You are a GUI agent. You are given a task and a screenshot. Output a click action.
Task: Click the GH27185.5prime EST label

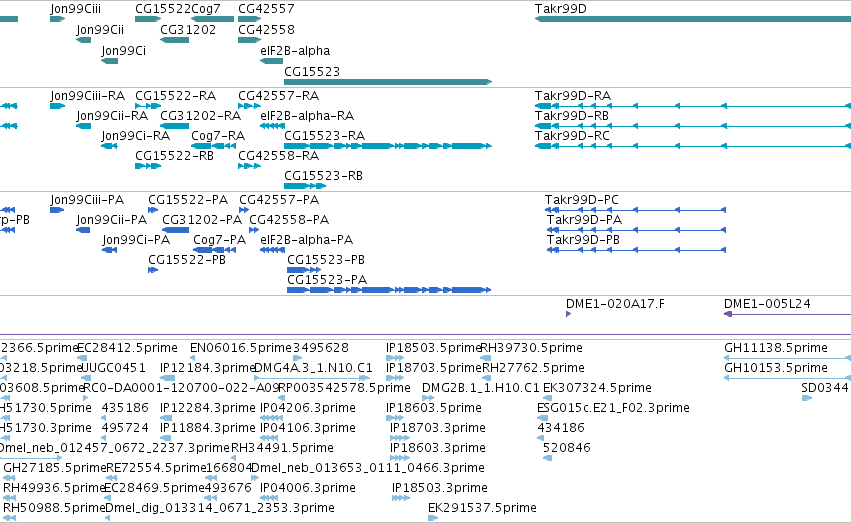coord(55,467)
